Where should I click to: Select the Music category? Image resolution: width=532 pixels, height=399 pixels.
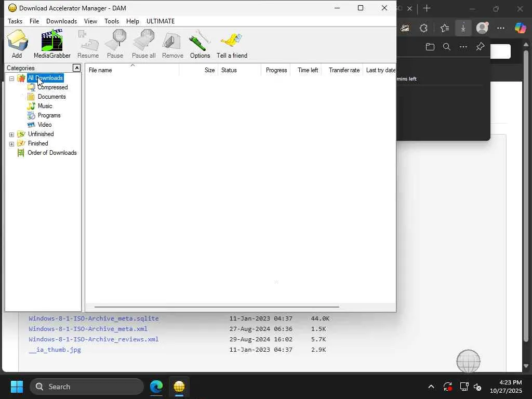click(45, 106)
